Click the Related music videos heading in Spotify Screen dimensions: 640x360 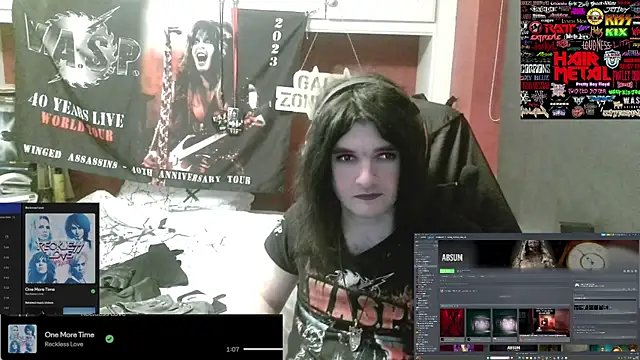39,303
